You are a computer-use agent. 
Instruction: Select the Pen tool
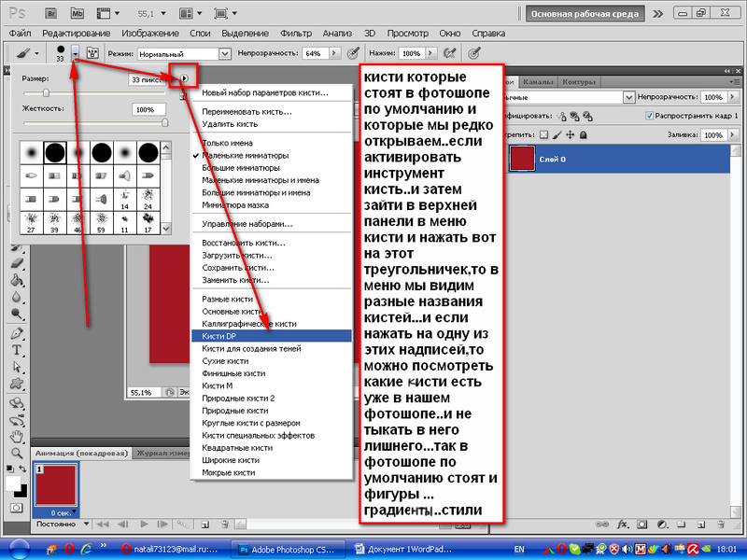coord(17,333)
